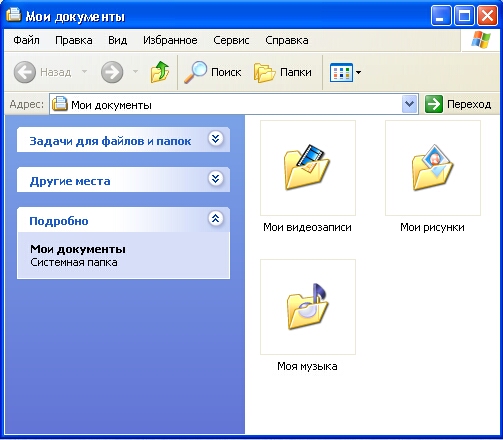This screenshot has height=440, width=503.
Task: Expand Задачи для файлов и папок panel
Action: (x=216, y=138)
